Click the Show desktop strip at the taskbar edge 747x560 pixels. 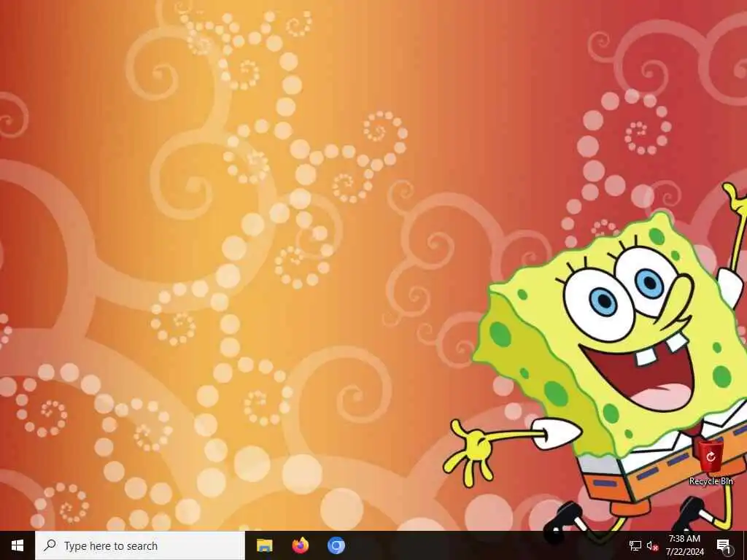(x=745, y=545)
